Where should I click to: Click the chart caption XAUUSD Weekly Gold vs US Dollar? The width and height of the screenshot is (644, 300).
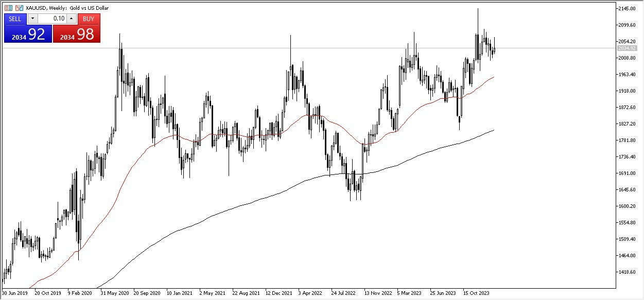click(67, 8)
